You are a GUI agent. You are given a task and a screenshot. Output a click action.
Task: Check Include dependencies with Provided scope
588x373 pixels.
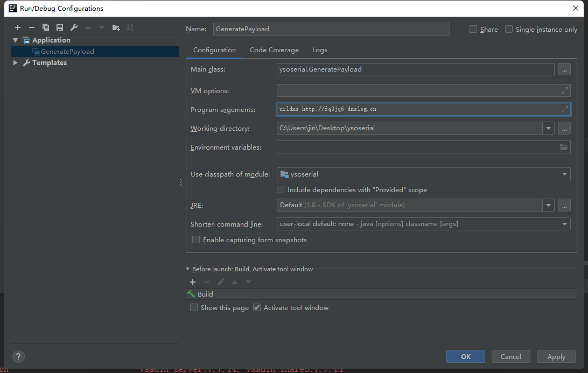click(x=281, y=189)
